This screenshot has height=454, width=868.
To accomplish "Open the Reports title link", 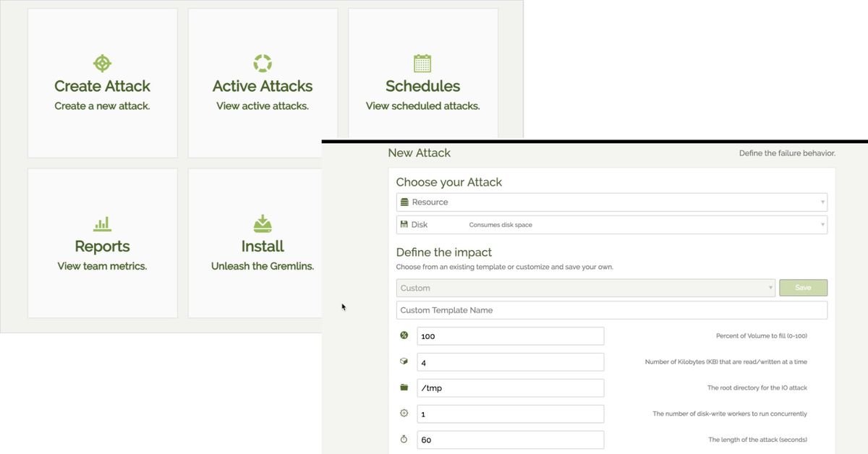I will pos(103,247).
